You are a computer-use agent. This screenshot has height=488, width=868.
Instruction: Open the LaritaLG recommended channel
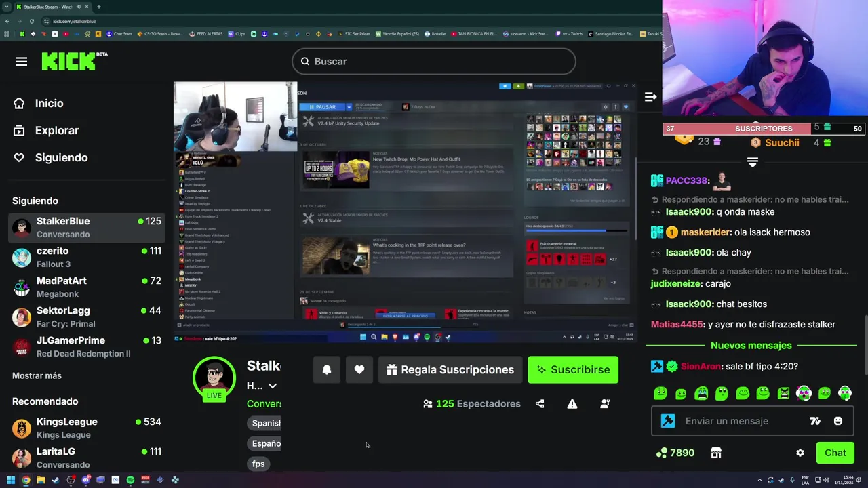click(x=87, y=457)
